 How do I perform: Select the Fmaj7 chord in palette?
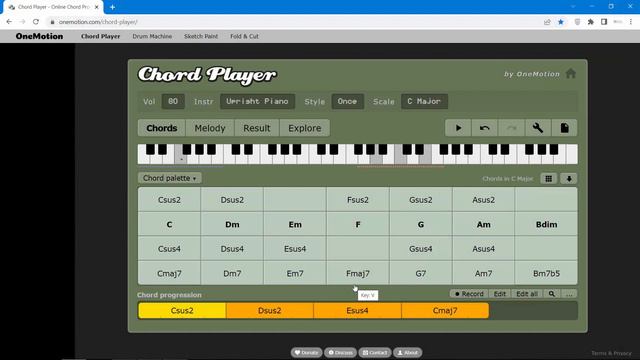click(x=358, y=273)
